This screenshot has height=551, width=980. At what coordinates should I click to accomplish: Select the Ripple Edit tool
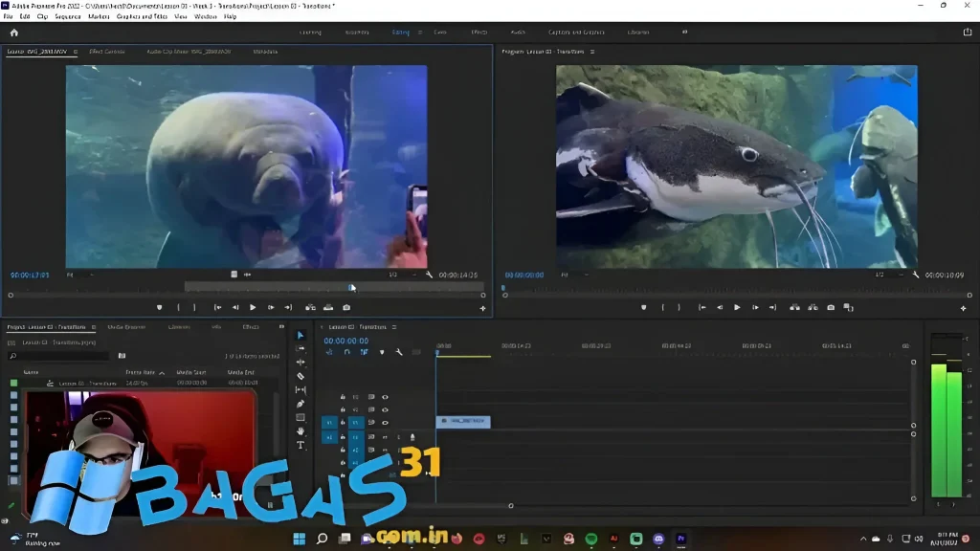(301, 363)
